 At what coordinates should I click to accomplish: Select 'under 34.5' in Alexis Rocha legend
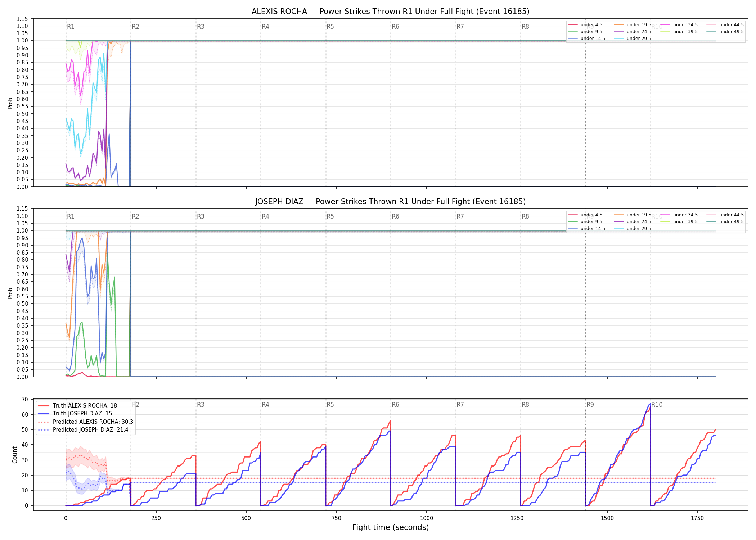point(679,25)
